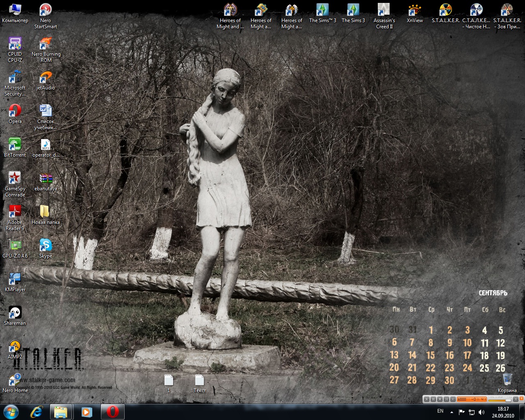Launch GPU-Z.0.4.6 from desktop
525x420 pixels.
point(15,249)
